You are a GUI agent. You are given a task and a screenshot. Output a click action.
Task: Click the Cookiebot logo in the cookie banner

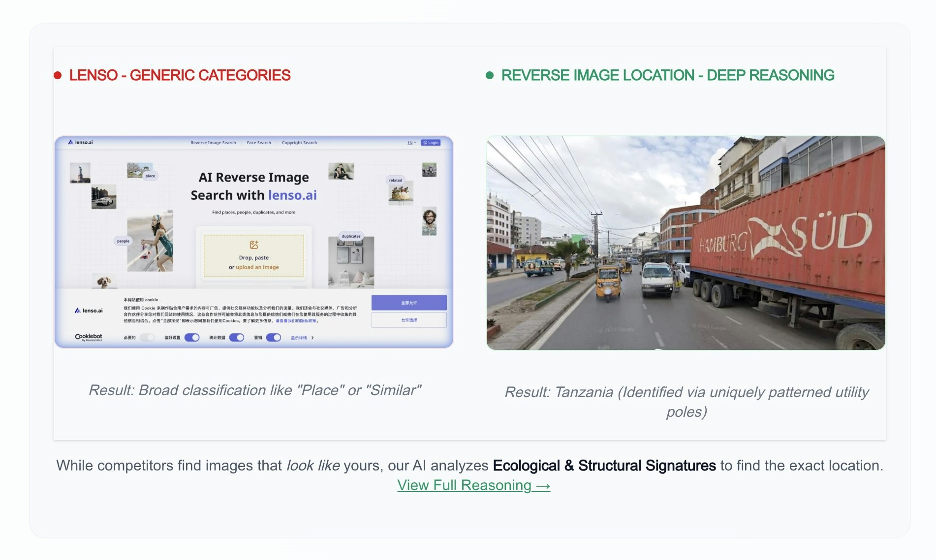88,337
